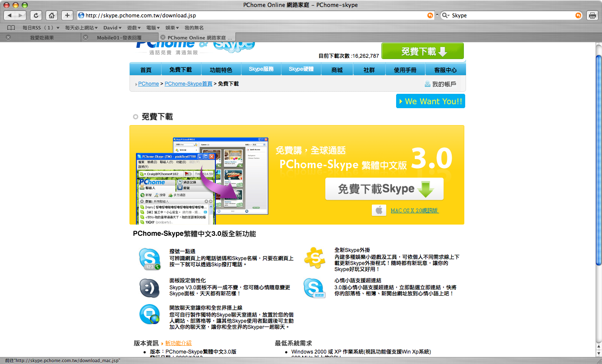Open 社群 navigation item
The image size is (602, 364).
coord(369,69)
